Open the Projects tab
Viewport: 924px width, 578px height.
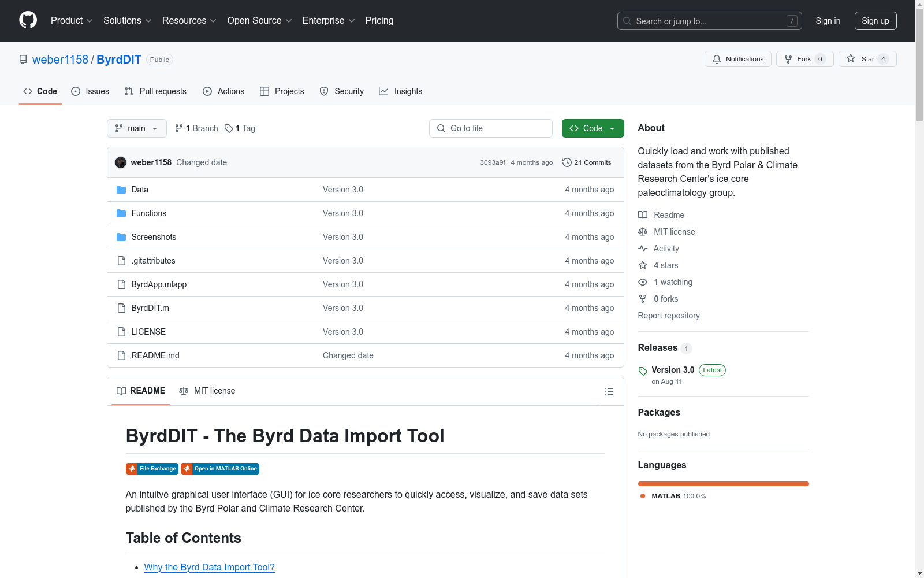pos(282,91)
